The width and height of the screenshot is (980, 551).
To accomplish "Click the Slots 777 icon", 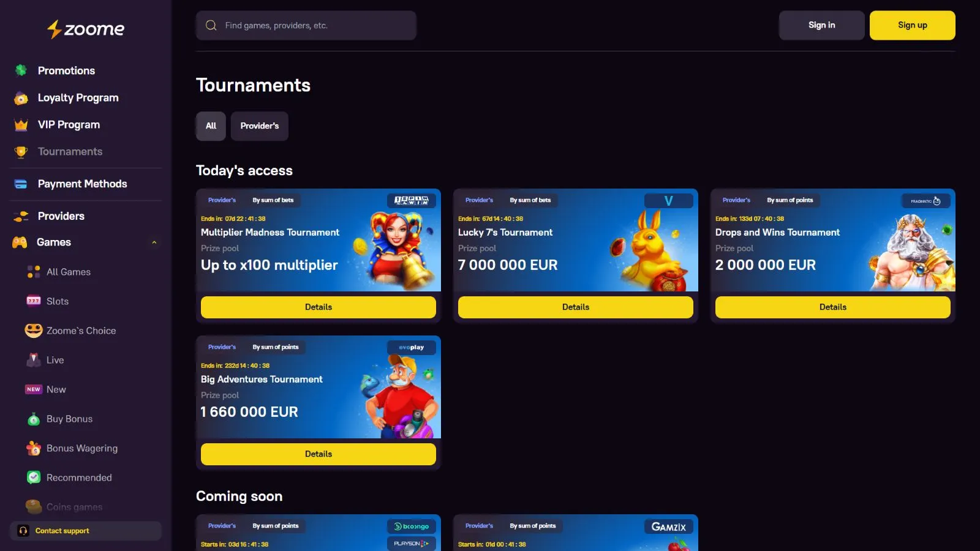I will click(34, 301).
